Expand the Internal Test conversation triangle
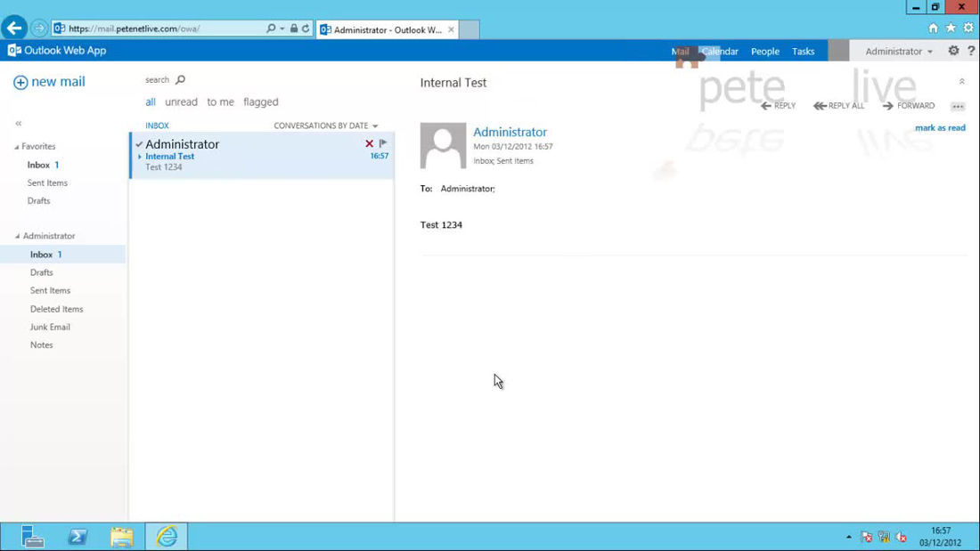 (140, 157)
